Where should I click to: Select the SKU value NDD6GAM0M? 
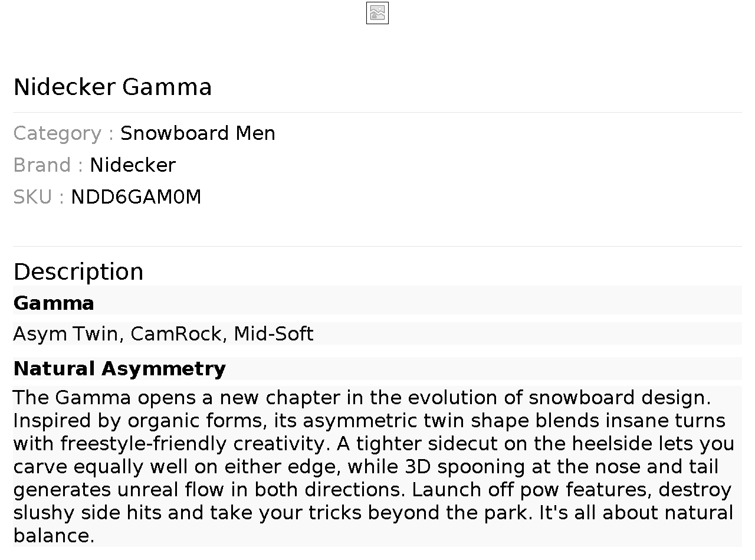point(136,197)
